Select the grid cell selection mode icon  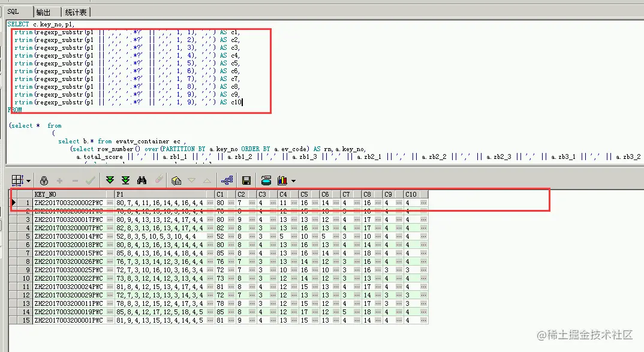(17, 180)
